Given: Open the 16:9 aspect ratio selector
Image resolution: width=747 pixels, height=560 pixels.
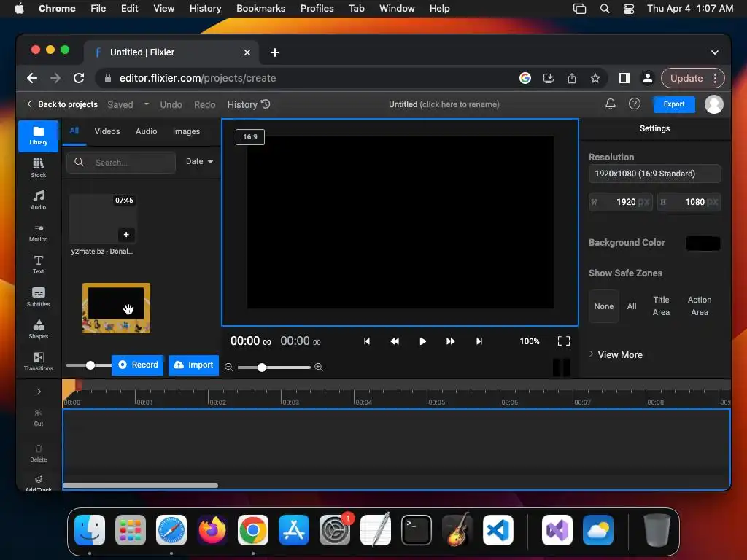Looking at the screenshot, I should 250,136.
